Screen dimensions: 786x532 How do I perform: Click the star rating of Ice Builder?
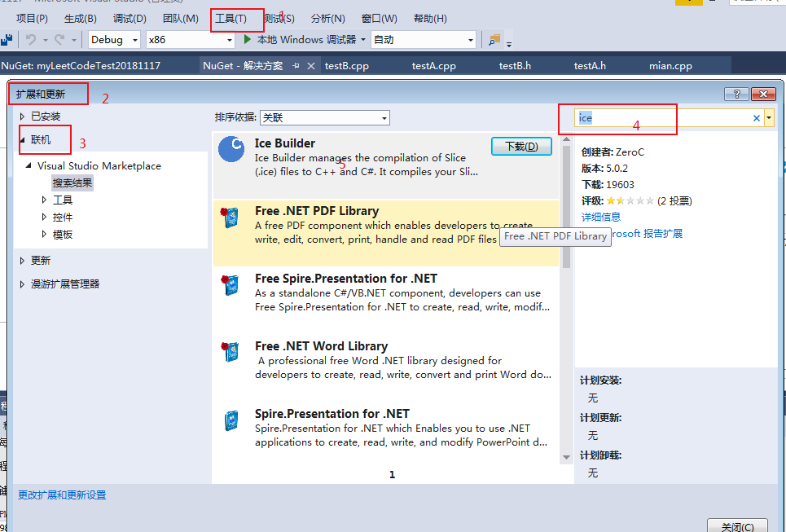[x=630, y=201]
